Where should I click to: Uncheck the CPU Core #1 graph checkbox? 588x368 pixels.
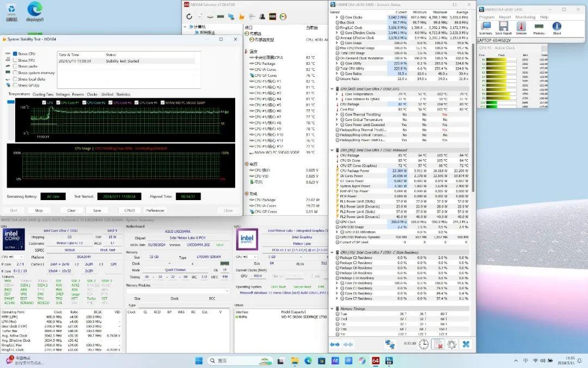pyautogui.click(x=58, y=102)
